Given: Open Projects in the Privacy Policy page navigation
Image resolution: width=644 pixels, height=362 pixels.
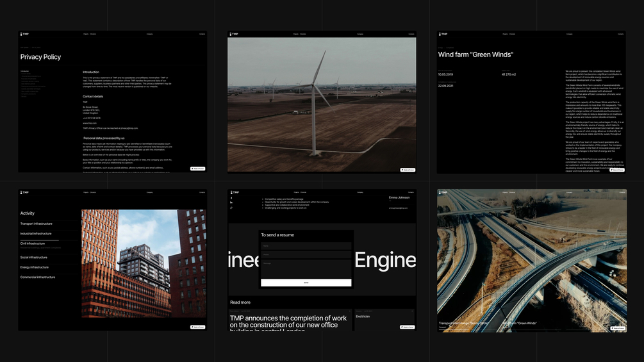Looking at the screenshot, I should [86, 34].
